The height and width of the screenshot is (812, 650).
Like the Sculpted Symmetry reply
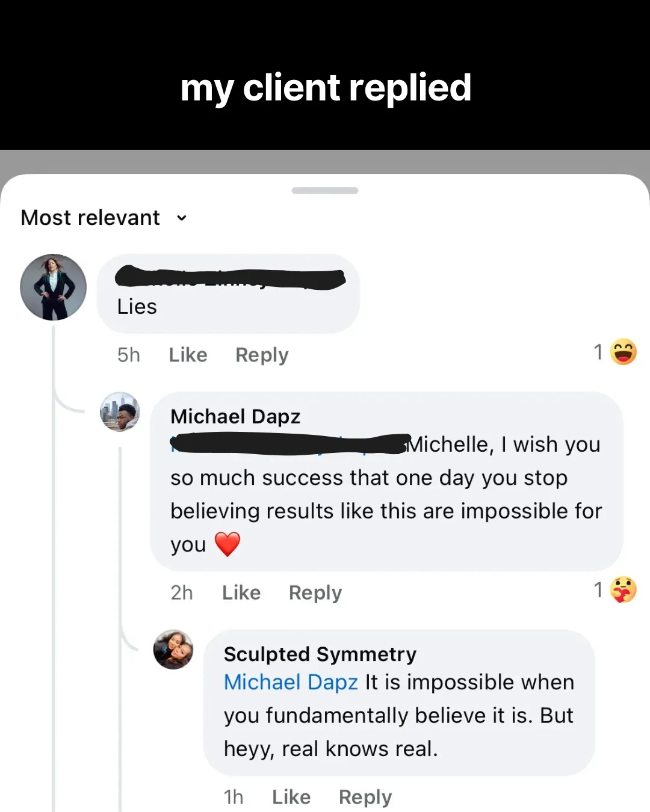[291, 797]
